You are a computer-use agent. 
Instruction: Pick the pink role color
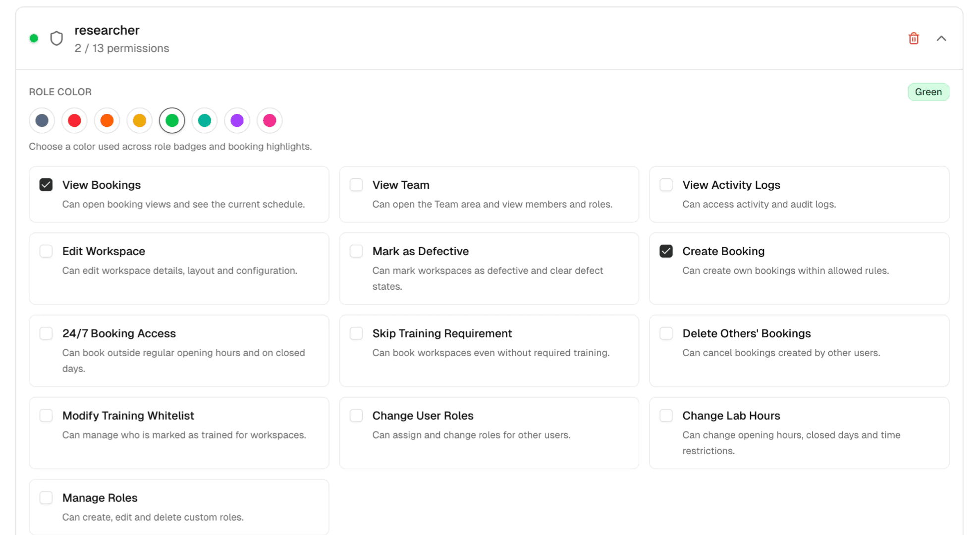[270, 120]
